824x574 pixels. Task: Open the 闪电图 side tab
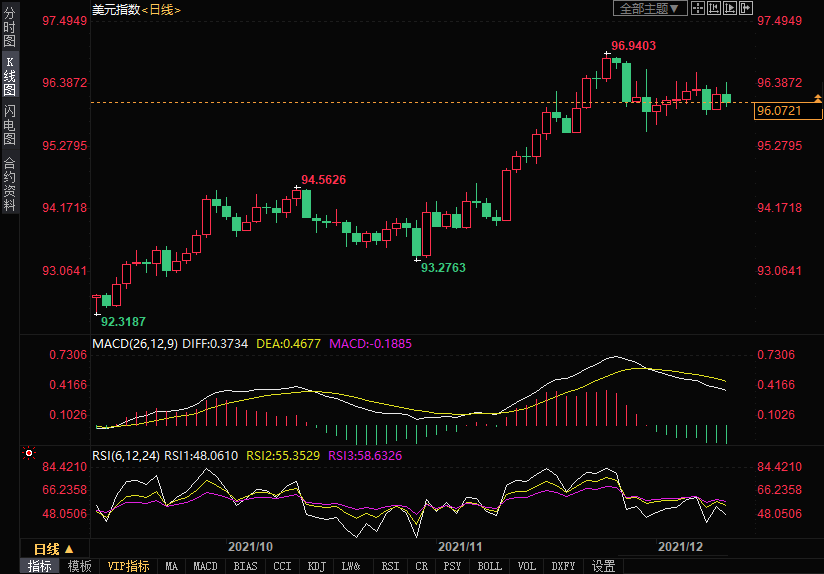point(9,125)
